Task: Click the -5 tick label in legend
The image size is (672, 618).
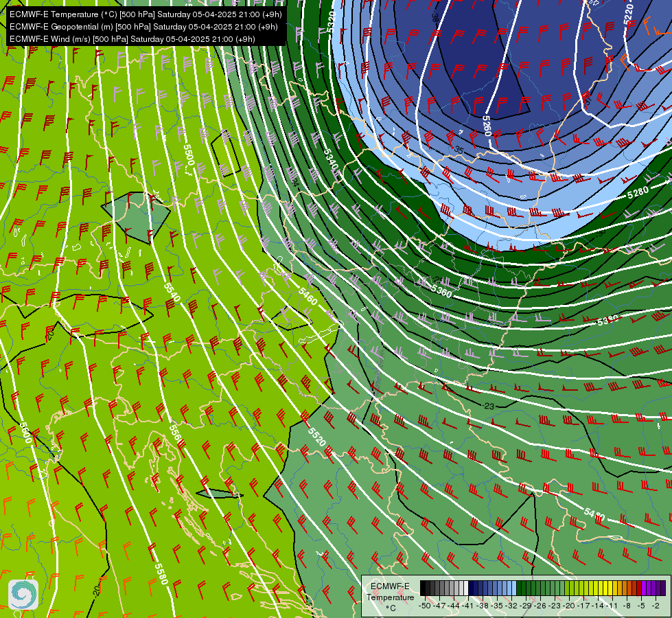Action: pyautogui.click(x=641, y=606)
